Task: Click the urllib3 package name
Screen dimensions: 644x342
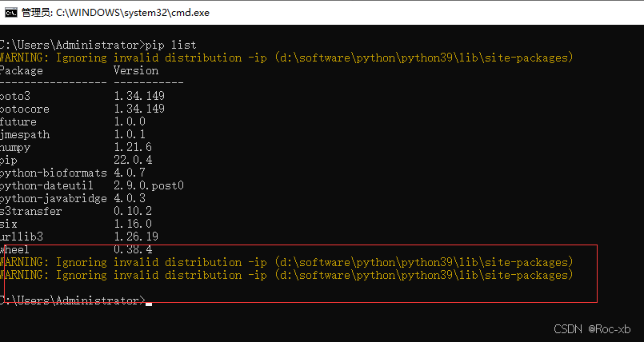Action: pyautogui.click(x=22, y=237)
